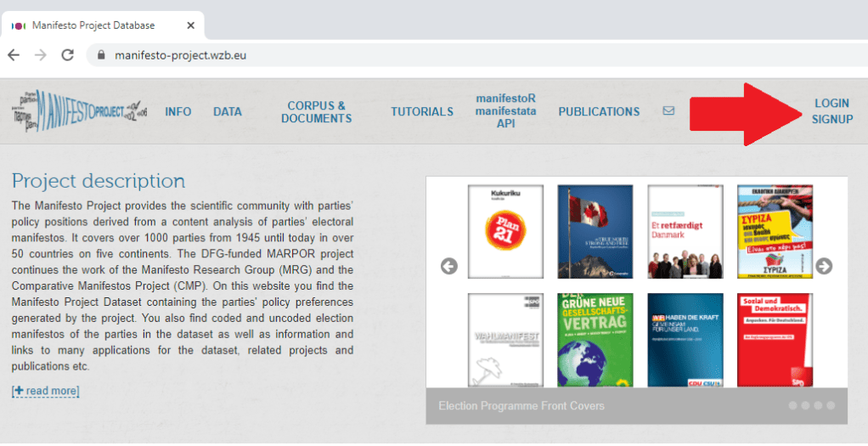This screenshot has height=446, width=868.
Task: Show previous covers with left carousel arrow
Action: pos(448,266)
